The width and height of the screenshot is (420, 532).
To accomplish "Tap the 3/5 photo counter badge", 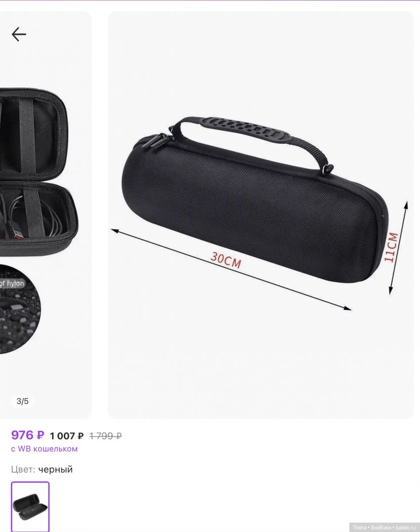I will (22, 401).
